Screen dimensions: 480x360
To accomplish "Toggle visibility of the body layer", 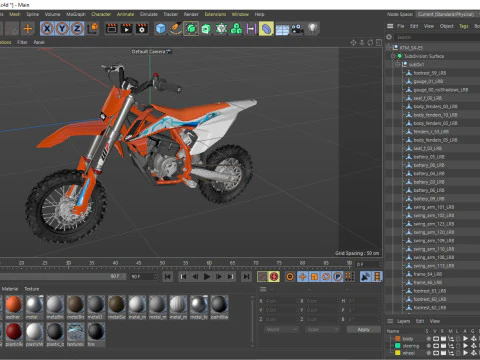I will (x=436, y=339).
